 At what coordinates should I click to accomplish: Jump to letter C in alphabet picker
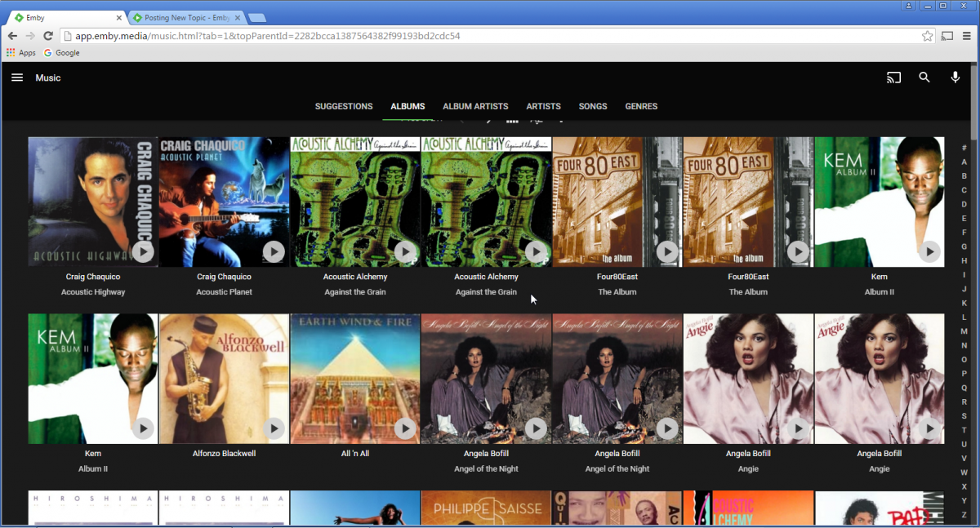point(964,190)
